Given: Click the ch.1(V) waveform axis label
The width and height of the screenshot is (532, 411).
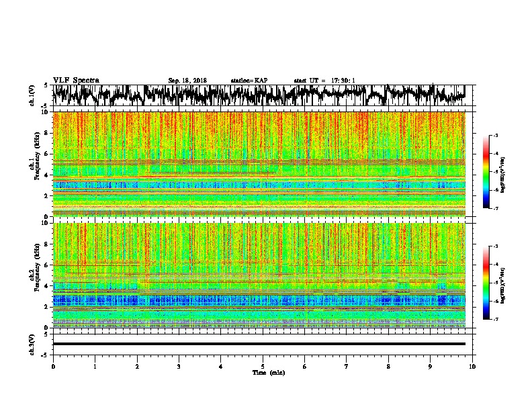Looking at the screenshot, I should 32,95.
